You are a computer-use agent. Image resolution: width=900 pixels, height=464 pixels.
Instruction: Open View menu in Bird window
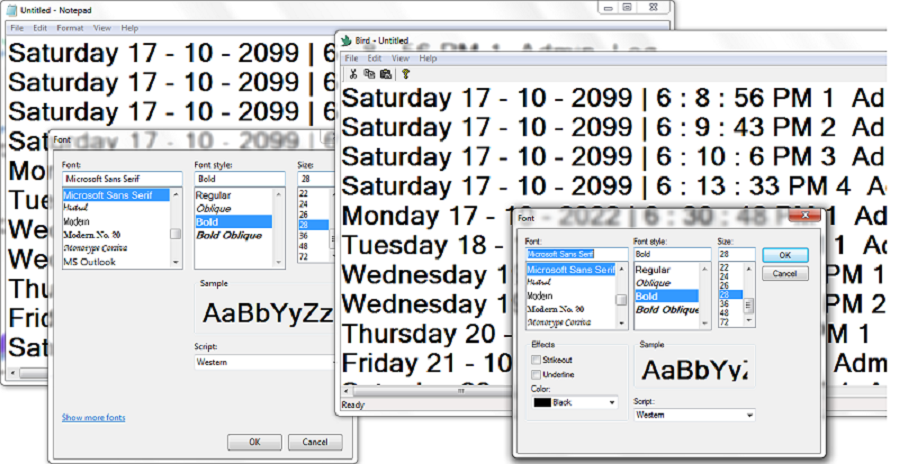pos(401,58)
